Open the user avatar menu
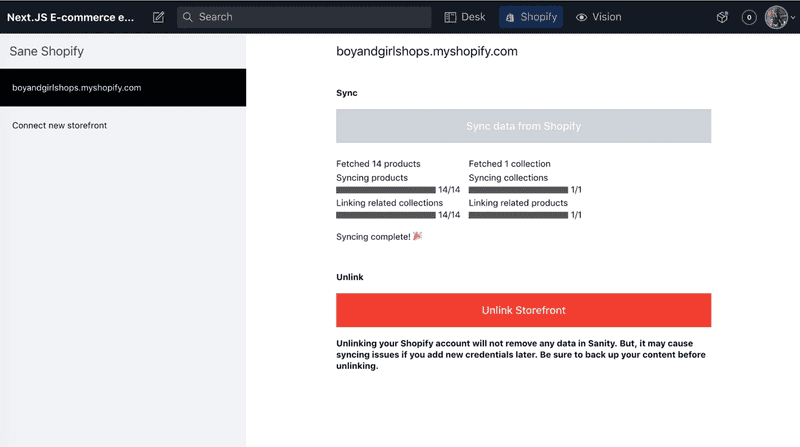Image resolution: width=800 pixels, height=447 pixels. point(779,17)
